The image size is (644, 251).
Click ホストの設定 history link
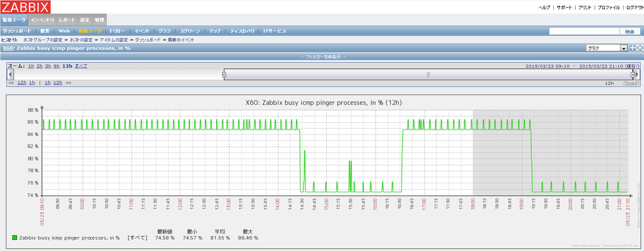82,40
